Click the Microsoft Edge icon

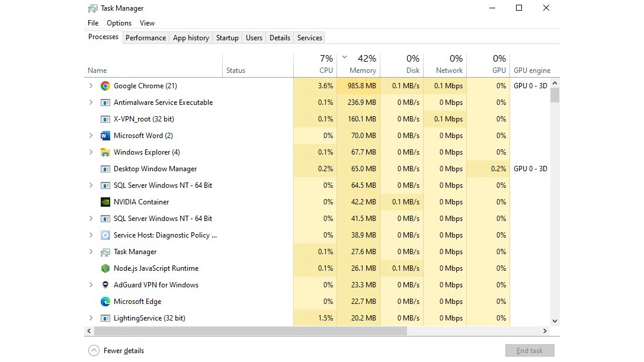(105, 302)
